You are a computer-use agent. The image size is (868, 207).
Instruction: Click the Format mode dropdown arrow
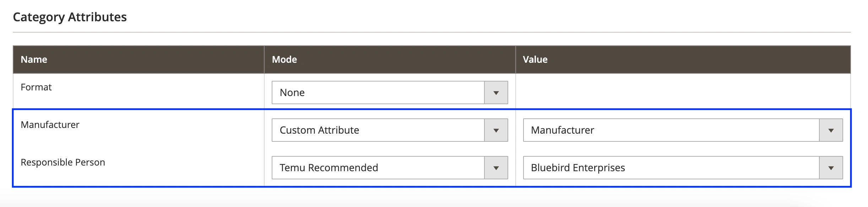pos(496,93)
